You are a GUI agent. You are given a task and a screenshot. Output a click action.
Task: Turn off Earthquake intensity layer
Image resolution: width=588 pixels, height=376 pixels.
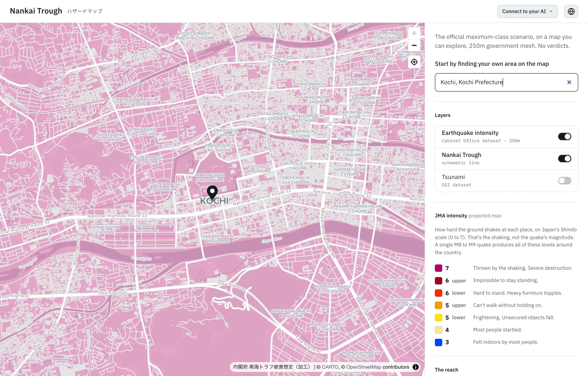[564, 137]
